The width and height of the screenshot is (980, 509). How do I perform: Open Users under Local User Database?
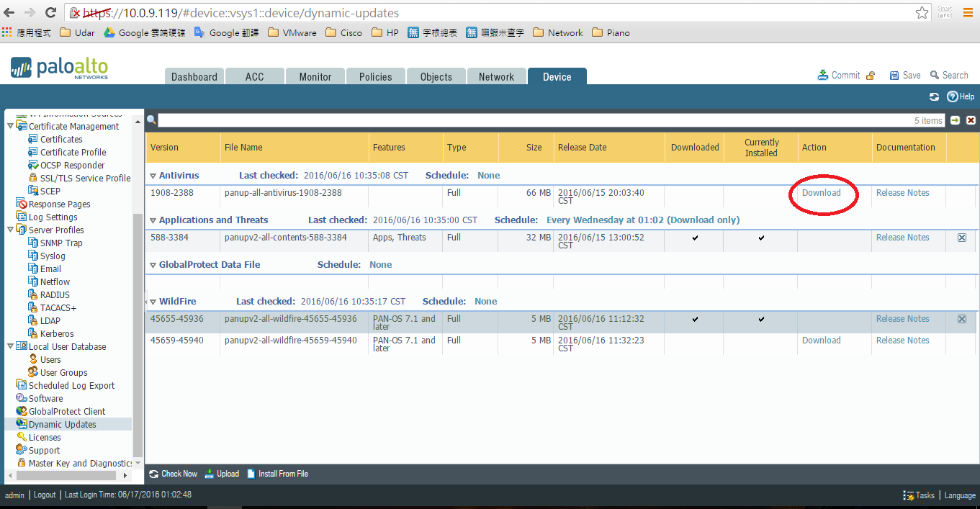tap(50, 360)
